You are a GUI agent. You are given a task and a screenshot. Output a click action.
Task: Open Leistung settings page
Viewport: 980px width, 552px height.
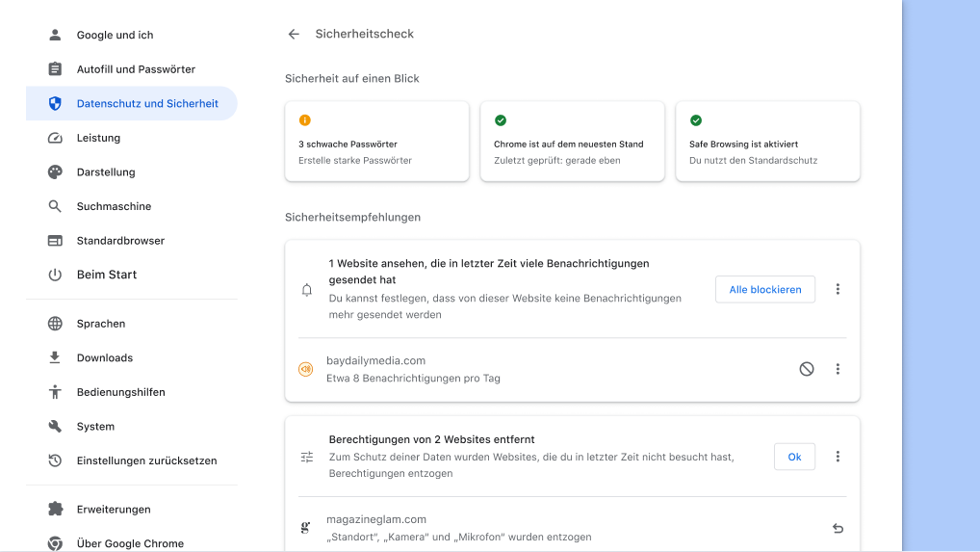pos(98,138)
